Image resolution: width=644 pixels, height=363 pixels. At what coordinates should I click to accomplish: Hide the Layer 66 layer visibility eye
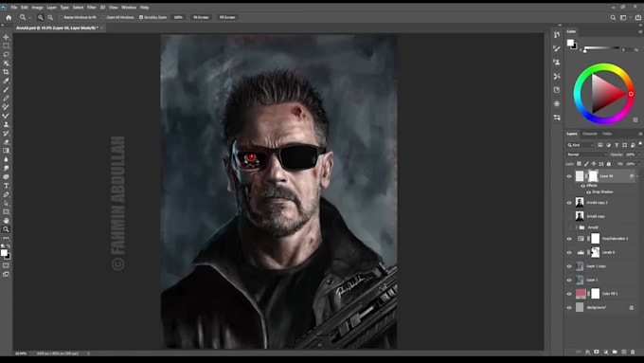569,176
